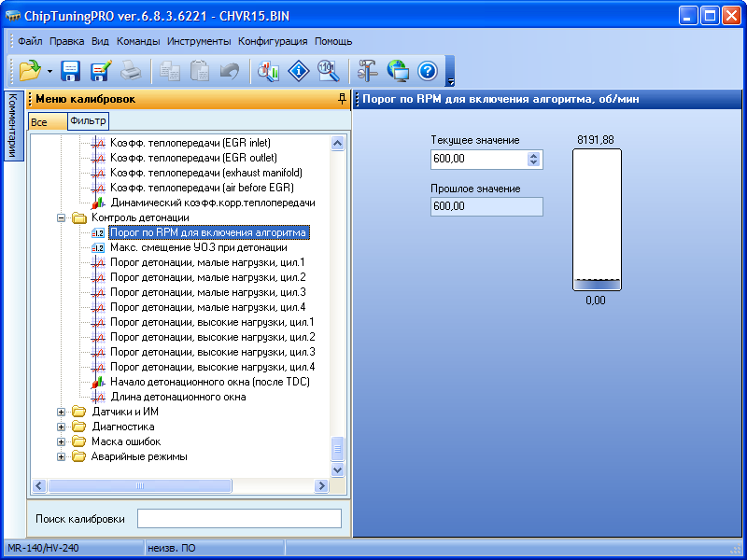Image resolution: width=747 pixels, height=560 pixels.
Task: Open the dropdown arrow beside open file
Action: [x=49, y=71]
